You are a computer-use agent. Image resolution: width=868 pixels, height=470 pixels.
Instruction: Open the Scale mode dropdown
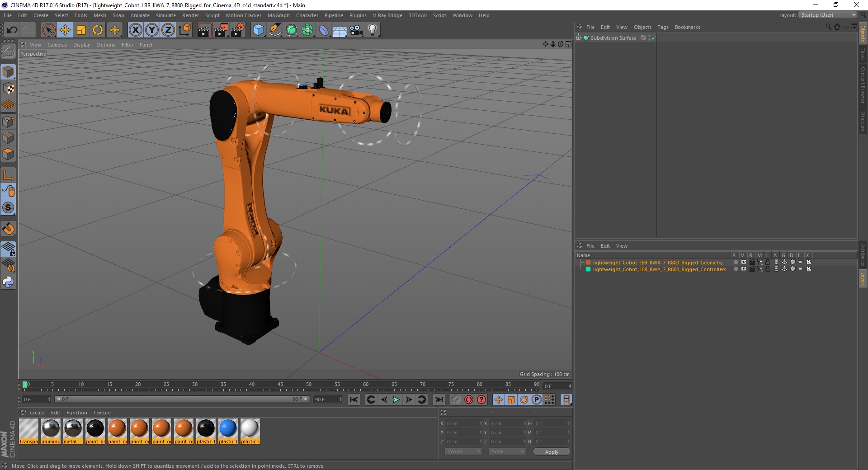point(507,451)
